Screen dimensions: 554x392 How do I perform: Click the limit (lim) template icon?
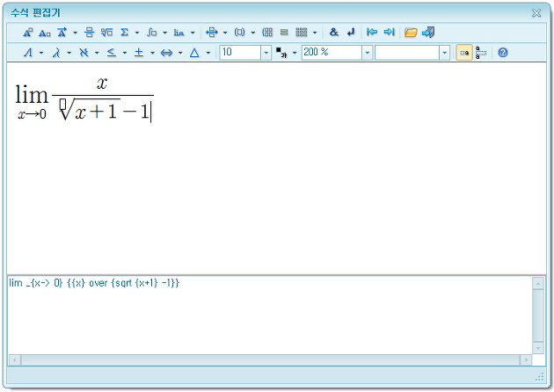(x=179, y=33)
